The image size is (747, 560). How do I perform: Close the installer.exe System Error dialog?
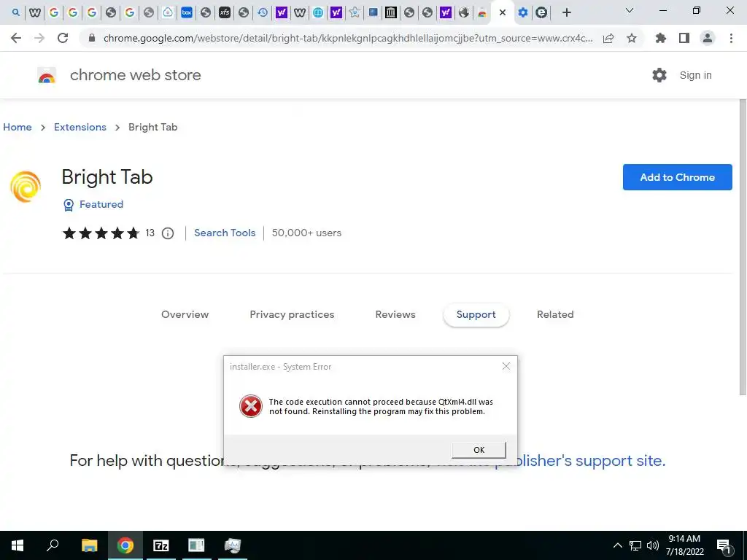pyautogui.click(x=506, y=366)
